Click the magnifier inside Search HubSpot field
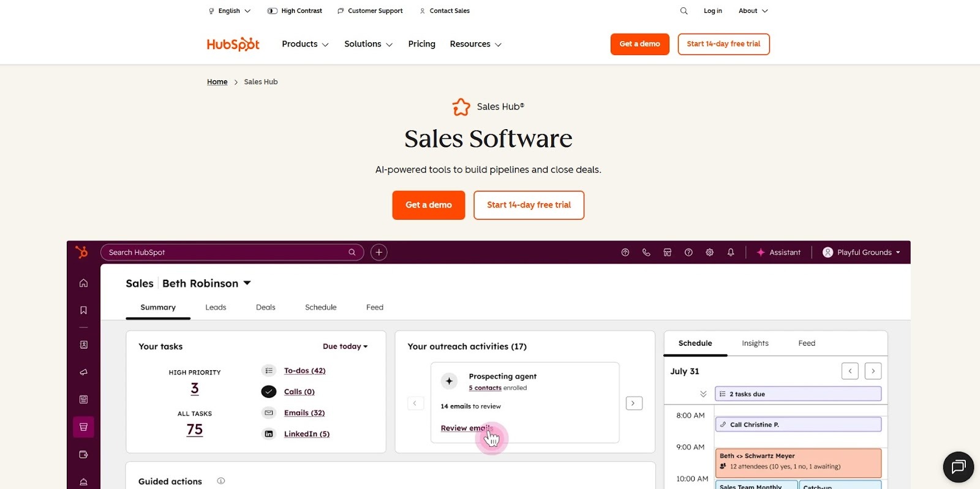The height and width of the screenshot is (489, 980). (352, 252)
